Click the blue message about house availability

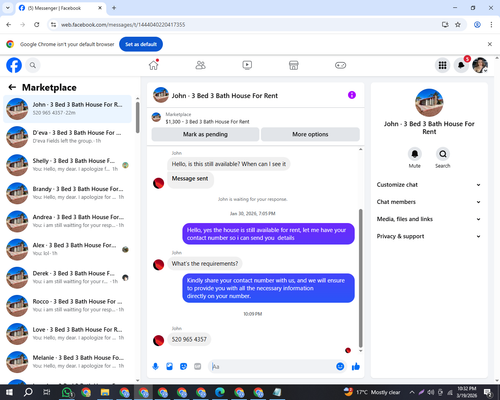coord(268,234)
